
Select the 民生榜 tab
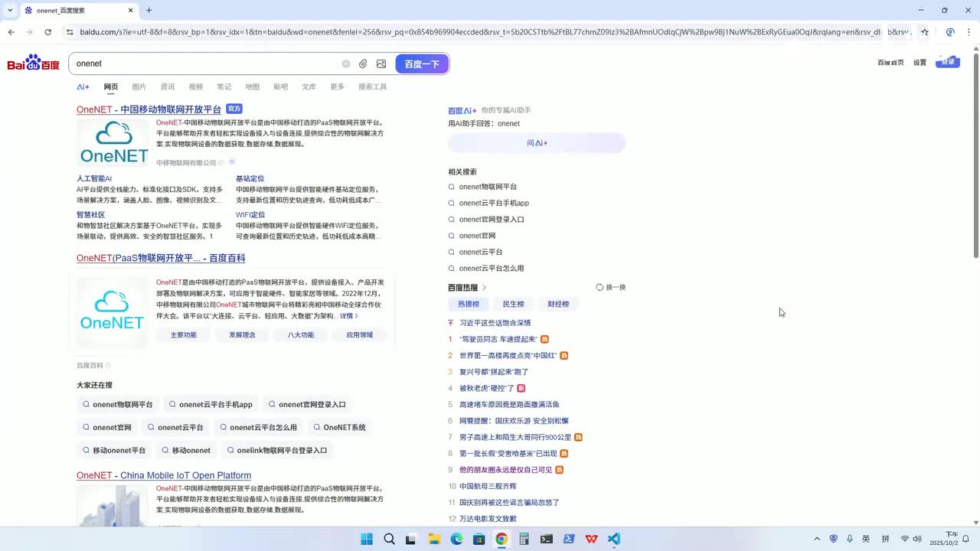pyautogui.click(x=513, y=304)
